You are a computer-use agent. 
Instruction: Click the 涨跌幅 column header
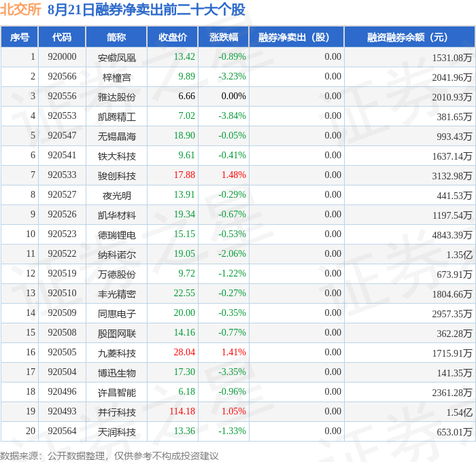click(x=224, y=37)
